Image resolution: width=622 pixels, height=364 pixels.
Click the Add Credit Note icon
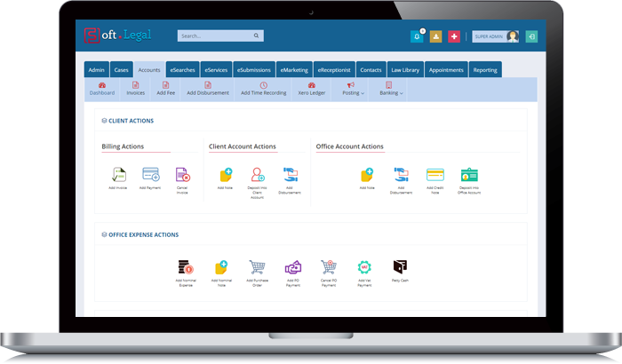click(x=435, y=174)
